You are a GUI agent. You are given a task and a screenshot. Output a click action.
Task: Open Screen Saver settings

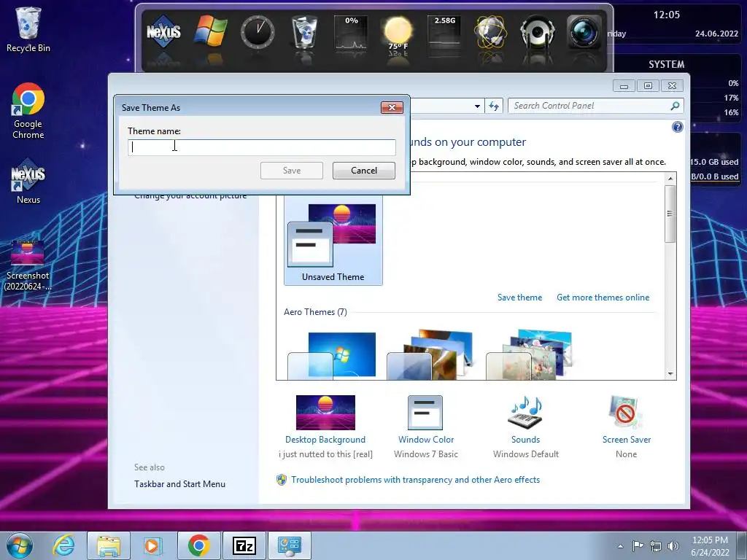(x=626, y=426)
